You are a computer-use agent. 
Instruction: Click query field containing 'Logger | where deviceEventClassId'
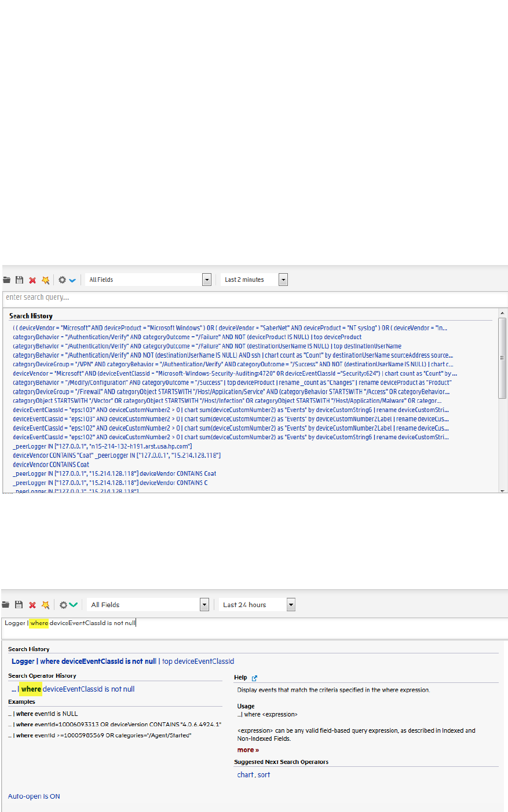[x=255, y=627]
